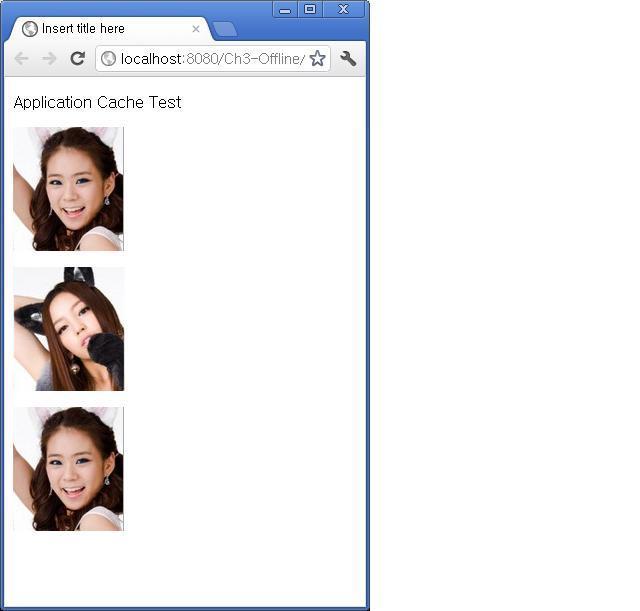Open the wrench settings menu

click(348, 59)
